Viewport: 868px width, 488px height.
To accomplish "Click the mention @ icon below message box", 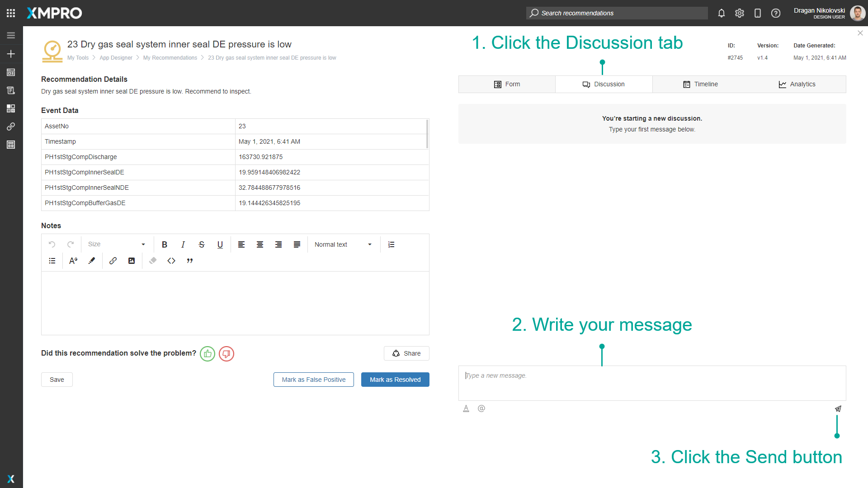I will (x=481, y=408).
